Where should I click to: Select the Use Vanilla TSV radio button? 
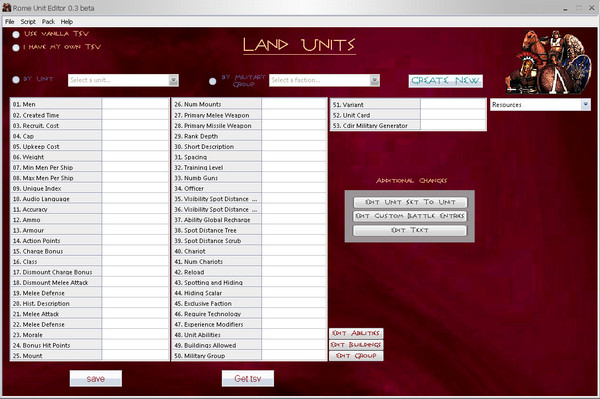(x=16, y=34)
